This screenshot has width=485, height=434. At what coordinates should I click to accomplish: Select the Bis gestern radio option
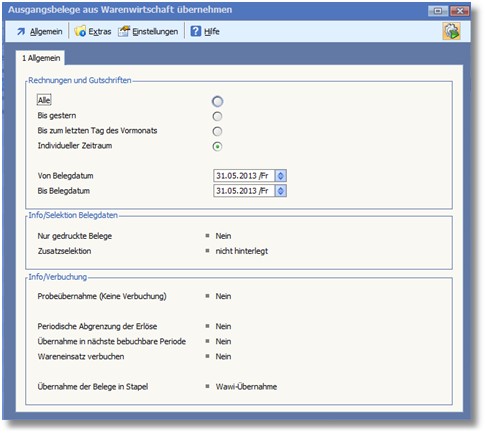(217, 116)
